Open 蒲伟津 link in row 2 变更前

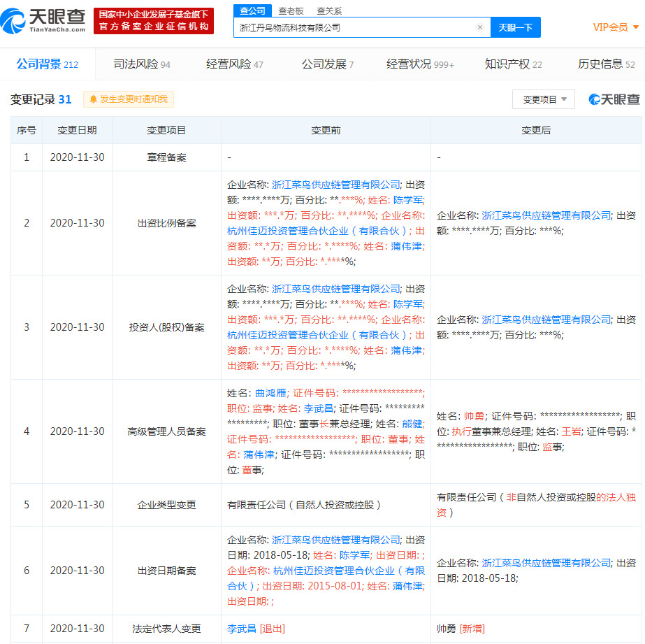tap(407, 246)
